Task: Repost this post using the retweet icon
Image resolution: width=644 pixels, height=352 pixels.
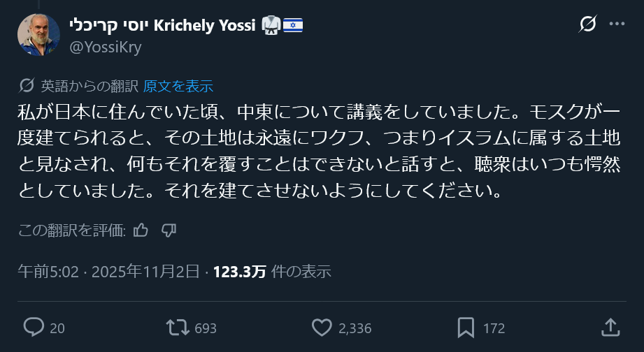Action: (176, 327)
